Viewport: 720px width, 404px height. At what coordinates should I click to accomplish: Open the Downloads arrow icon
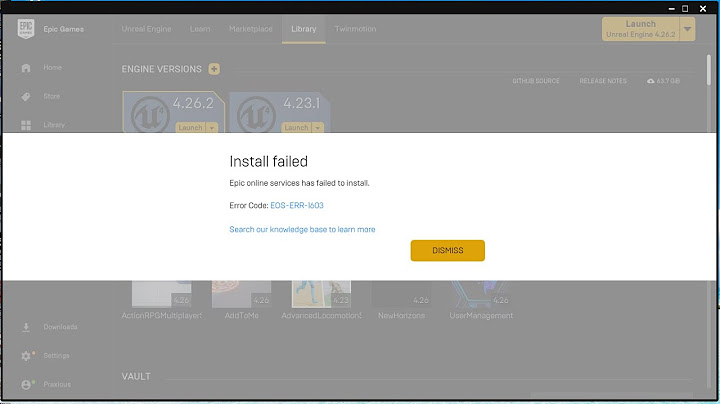26,327
